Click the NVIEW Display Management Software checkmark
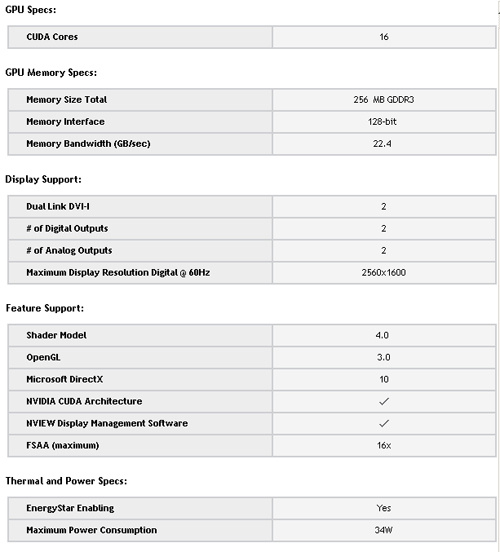This screenshot has height=552, width=500. click(384, 423)
